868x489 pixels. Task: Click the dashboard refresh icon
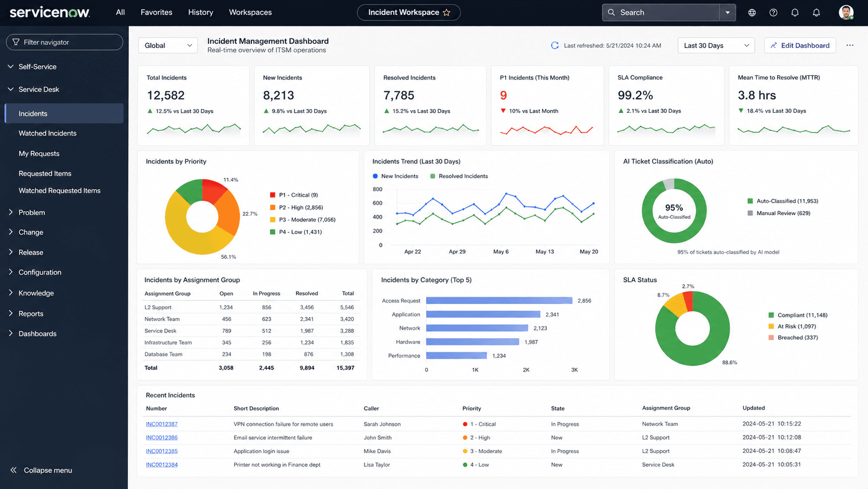(x=554, y=45)
